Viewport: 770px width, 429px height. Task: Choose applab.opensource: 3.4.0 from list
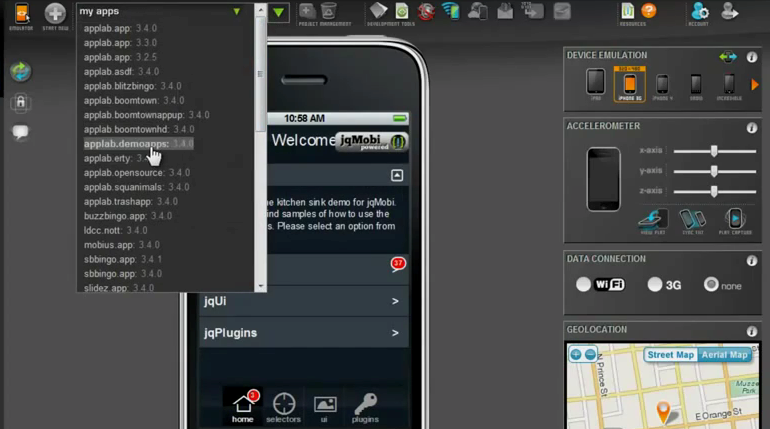pos(137,173)
